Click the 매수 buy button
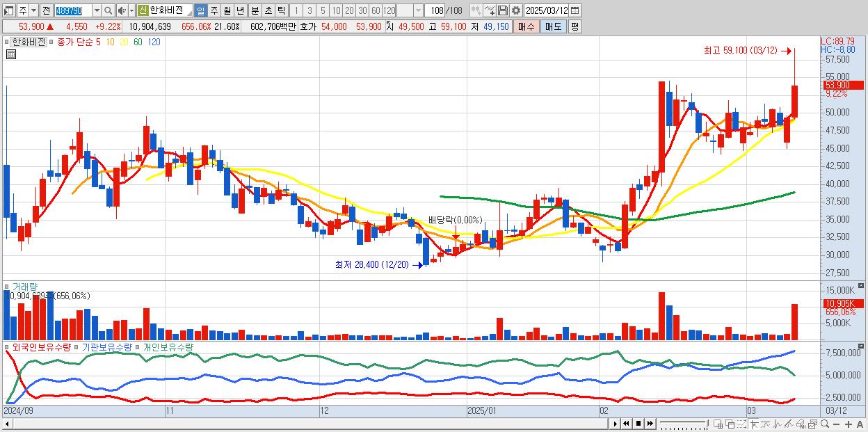 (527, 26)
